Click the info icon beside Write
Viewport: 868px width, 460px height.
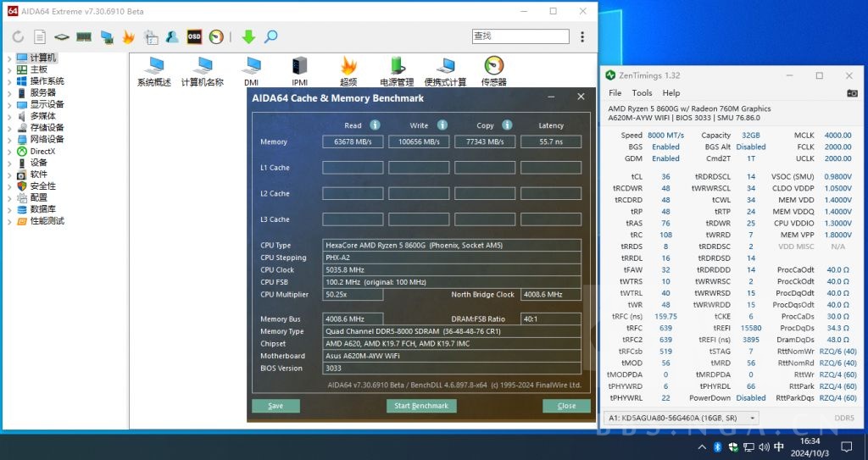[441, 125]
